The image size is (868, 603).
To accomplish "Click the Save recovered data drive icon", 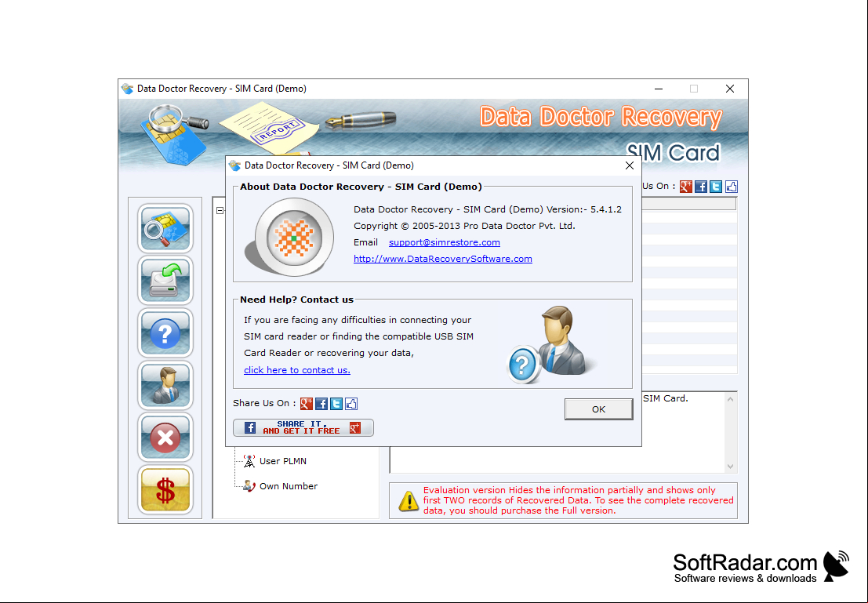I will point(165,280).
